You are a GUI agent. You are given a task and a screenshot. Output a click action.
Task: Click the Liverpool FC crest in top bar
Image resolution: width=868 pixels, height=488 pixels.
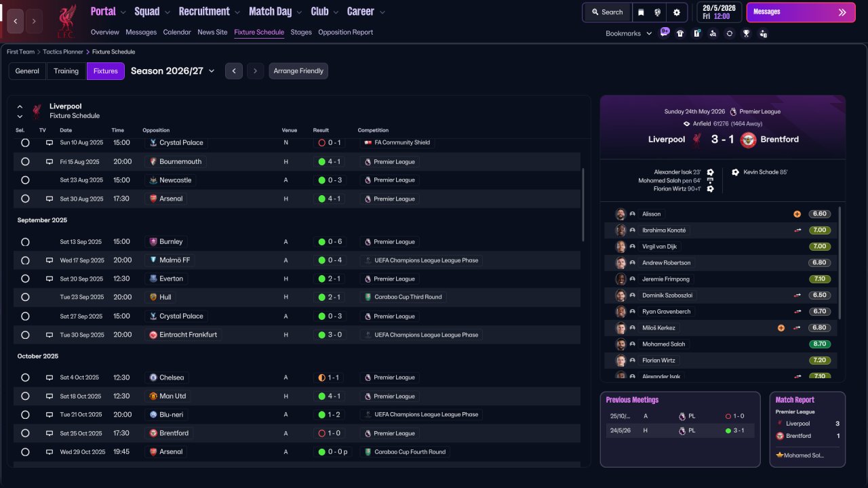[66, 20]
